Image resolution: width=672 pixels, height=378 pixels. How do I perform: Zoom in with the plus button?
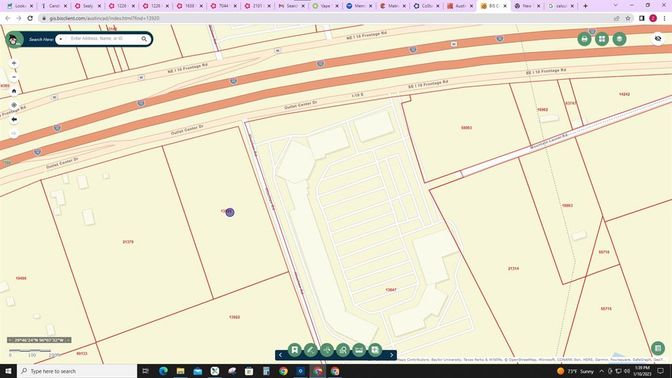[x=14, y=63]
